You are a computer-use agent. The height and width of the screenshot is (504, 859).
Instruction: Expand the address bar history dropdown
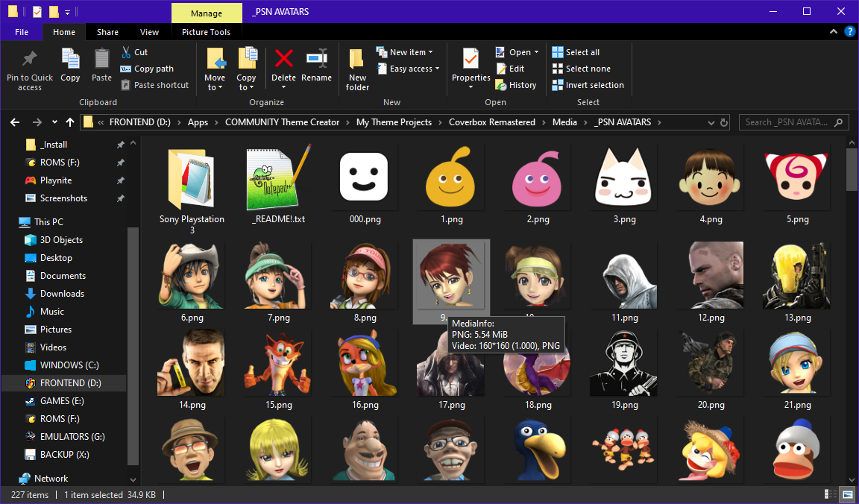coord(711,123)
